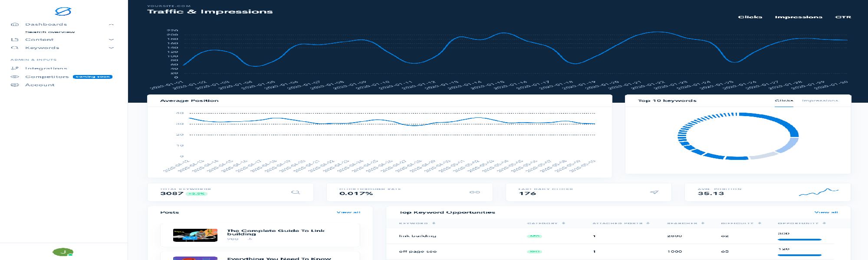Image resolution: width=868 pixels, height=260 pixels.
Task: Click the Competitors eye icon
Action: click(x=15, y=77)
